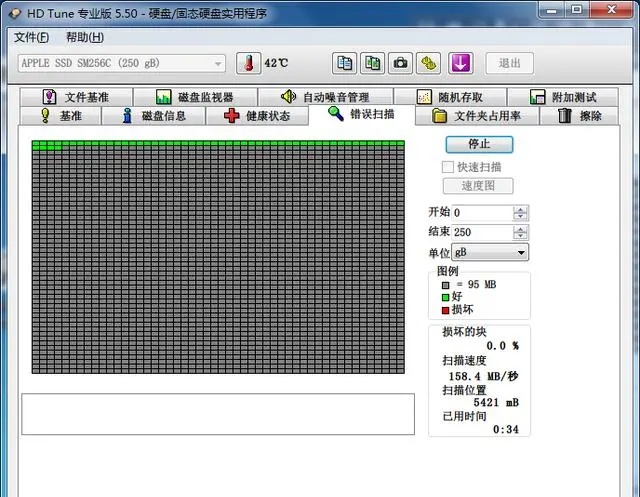Click the copy text to clipboard icon
This screenshot has height=497, width=640.
click(344, 63)
